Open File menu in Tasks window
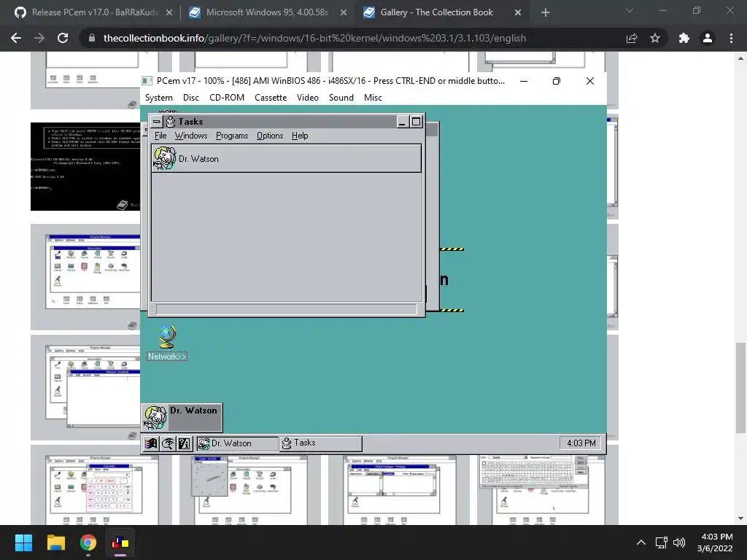This screenshot has height=560, width=747. click(160, 136)
